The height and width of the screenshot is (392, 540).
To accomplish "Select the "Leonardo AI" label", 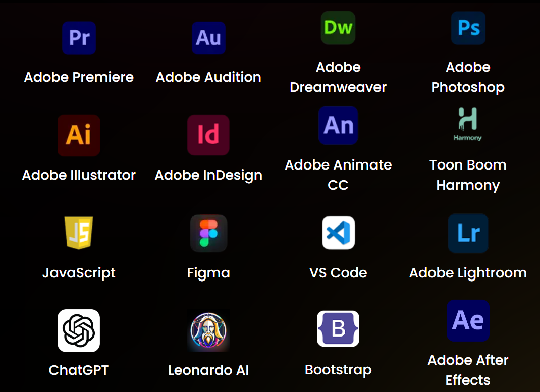I will point(208,370).
